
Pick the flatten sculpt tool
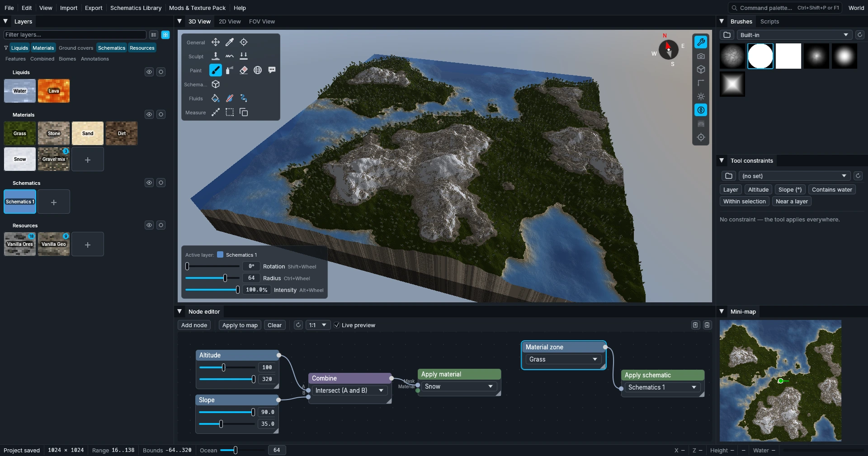(244, 56)
